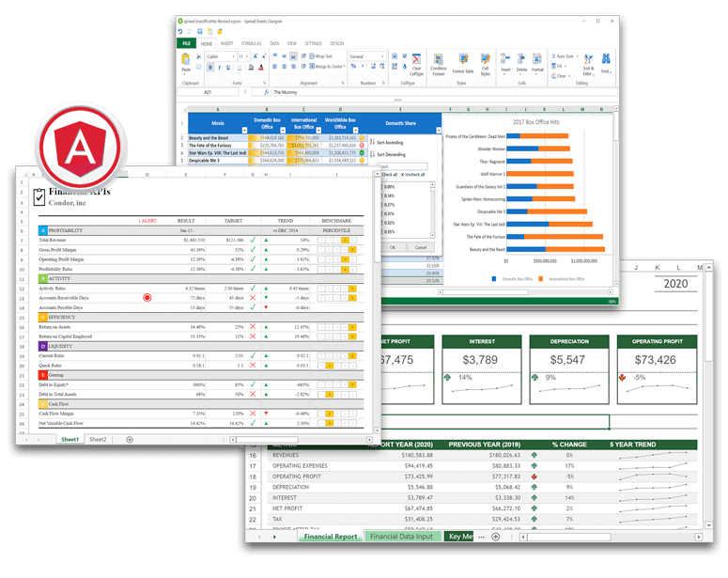
Task: Select the Sheet2 tab in the KPI window
Action: click(x=98, y=439)
